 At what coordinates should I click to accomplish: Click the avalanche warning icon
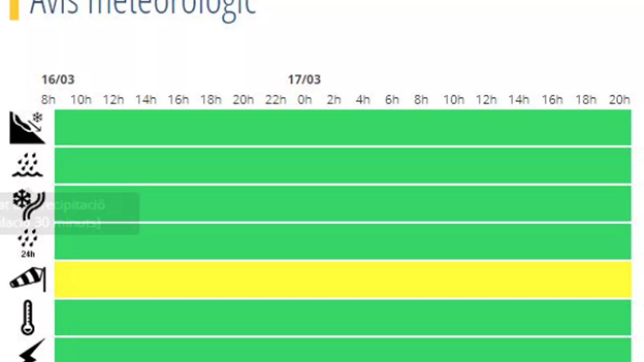27,128
